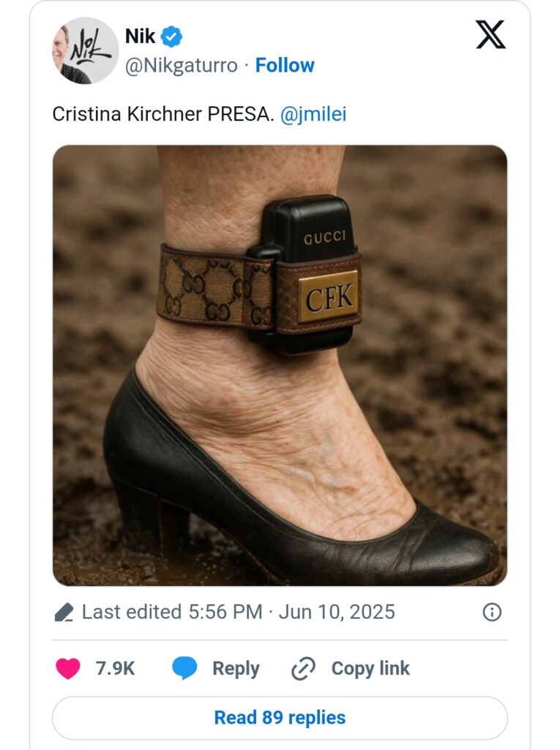Open the @jmilei mention
Viewport: 560px width, 750px height.
click(313, 114)
